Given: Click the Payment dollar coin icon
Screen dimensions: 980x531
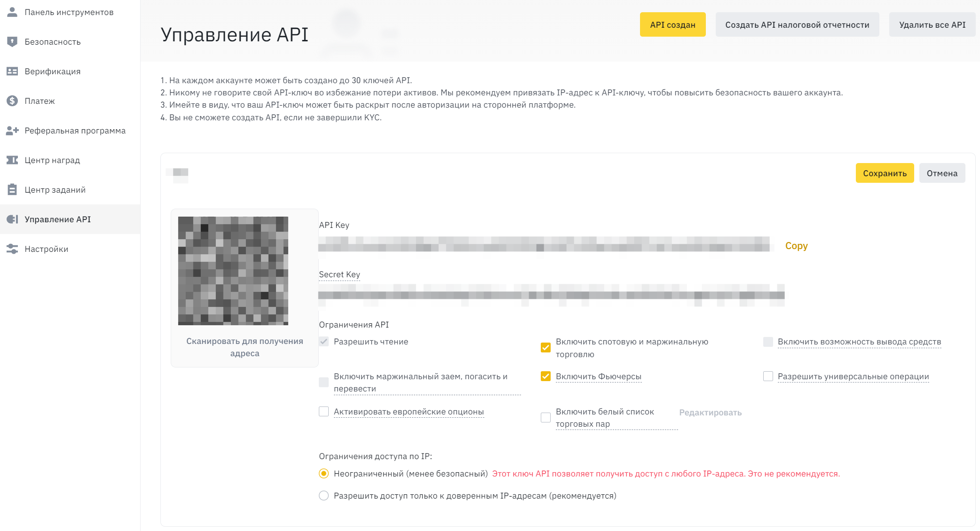Looking at the screenshot, I should click(x=12, y=101).
